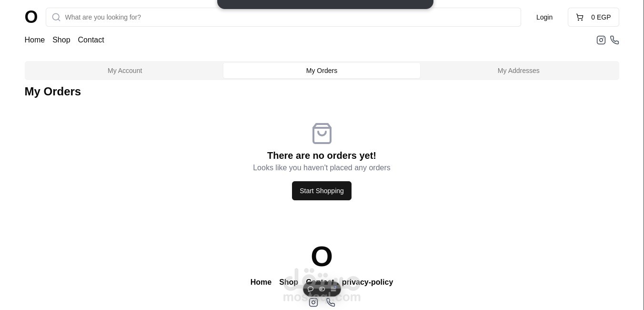Click the shopping cart icon
The height and width of the screenshot is (310, 644).
580,17
